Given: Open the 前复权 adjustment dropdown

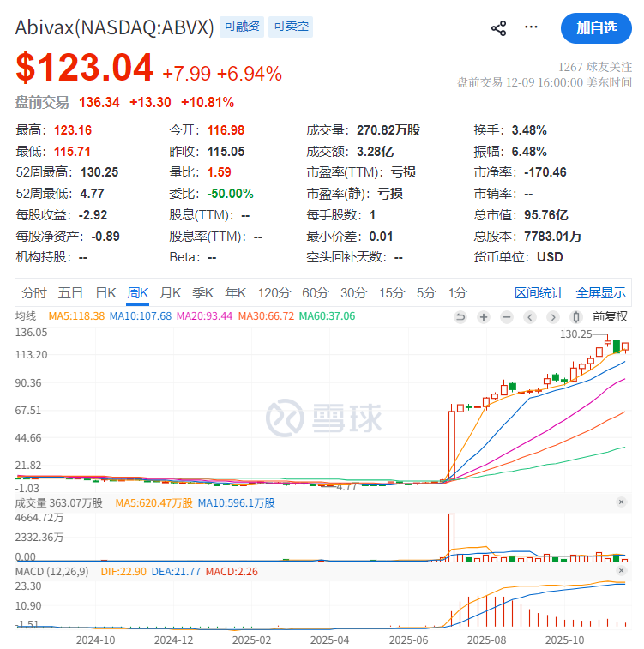Looking at the screenshot, I should tap(610, 316).
